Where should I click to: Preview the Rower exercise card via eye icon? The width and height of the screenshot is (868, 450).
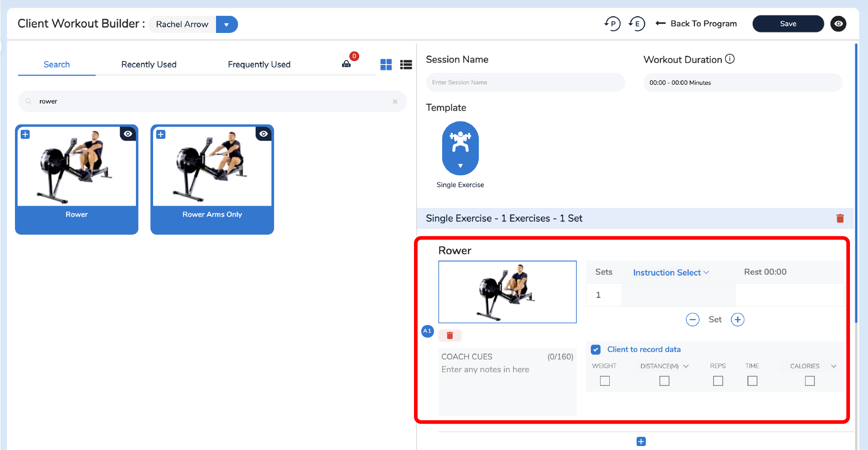[128, 134]
